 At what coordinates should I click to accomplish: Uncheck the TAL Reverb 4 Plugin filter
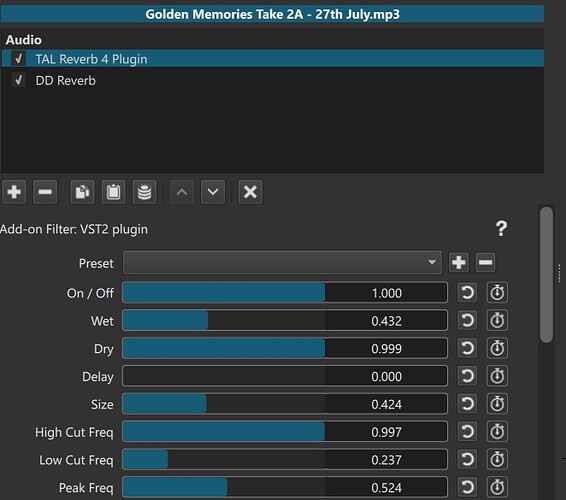pos(18,58)
